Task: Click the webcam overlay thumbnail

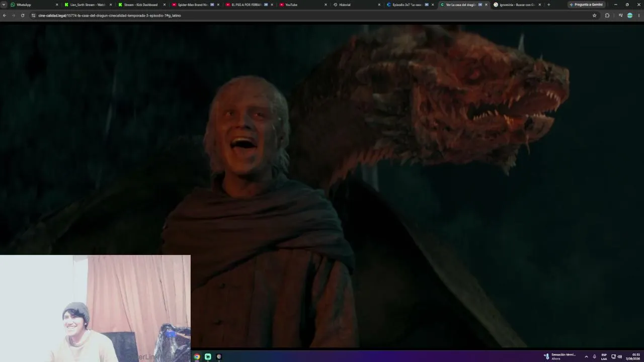Action: (95, 308)
